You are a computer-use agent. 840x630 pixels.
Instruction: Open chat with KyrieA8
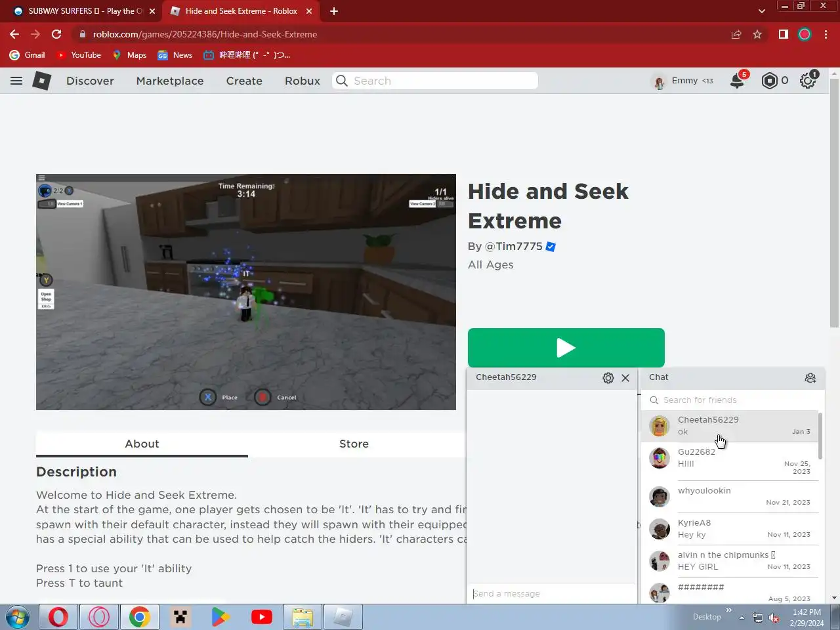[730, 529]
